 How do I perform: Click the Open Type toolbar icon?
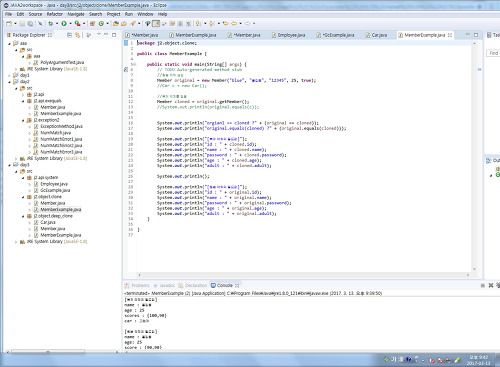116,23
